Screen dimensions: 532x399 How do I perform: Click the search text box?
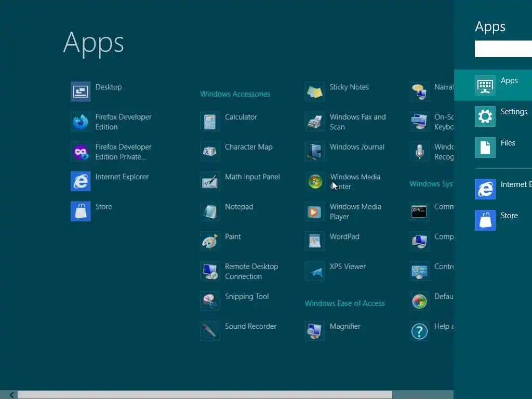pos(503,49)
